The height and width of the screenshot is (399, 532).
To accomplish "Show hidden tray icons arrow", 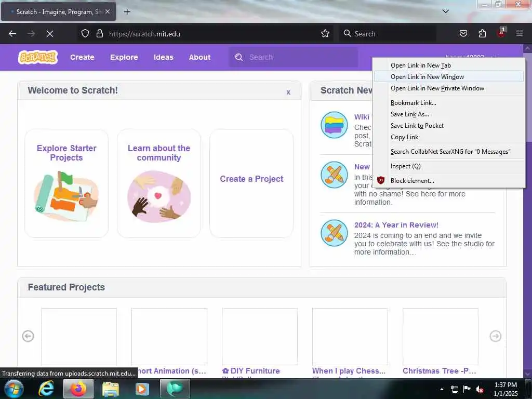I will pos(442,389).
